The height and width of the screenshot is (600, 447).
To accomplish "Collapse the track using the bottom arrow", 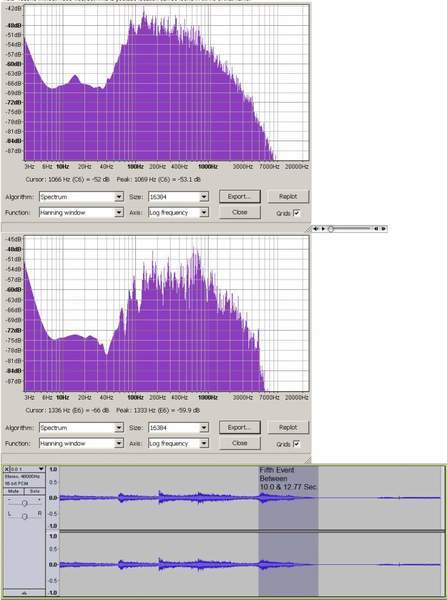I will (24, 593).
